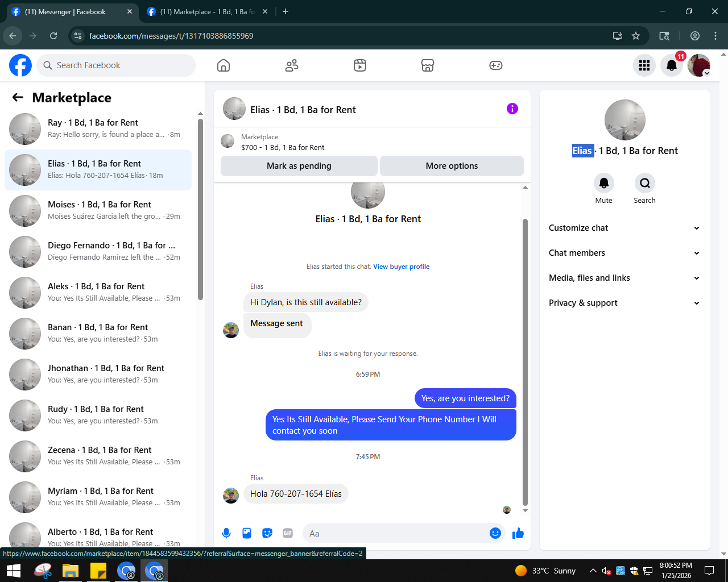
Task: Open the $700 - 1 Bd listing banner
Action: click(372, 142)
